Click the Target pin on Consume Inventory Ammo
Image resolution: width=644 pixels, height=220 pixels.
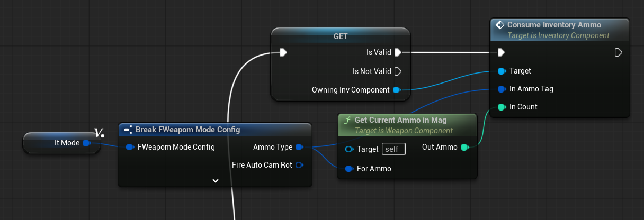coord(501,71)
